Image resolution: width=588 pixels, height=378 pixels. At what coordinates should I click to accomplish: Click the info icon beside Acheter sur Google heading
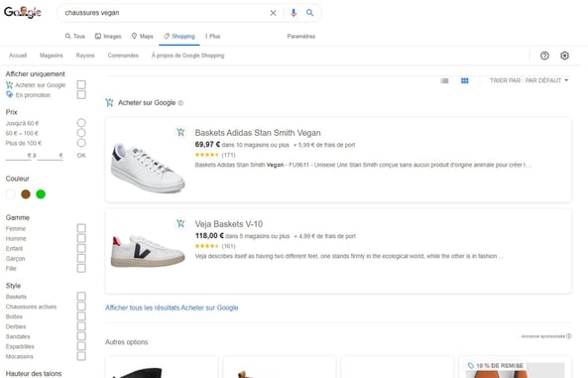coord(180,103)
